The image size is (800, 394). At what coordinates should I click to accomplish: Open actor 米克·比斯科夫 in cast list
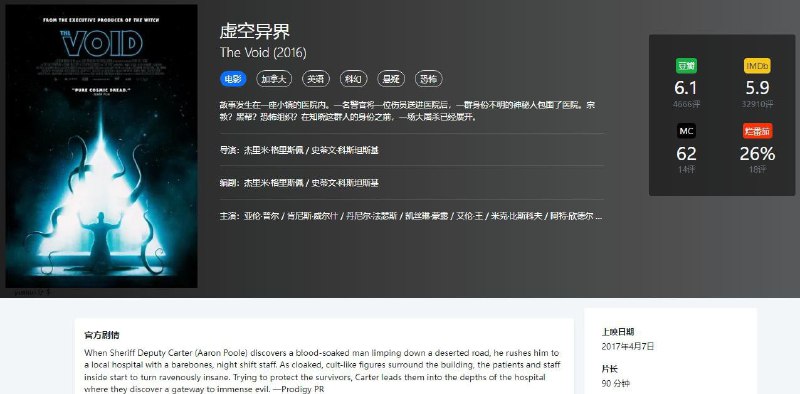[517, 216]
